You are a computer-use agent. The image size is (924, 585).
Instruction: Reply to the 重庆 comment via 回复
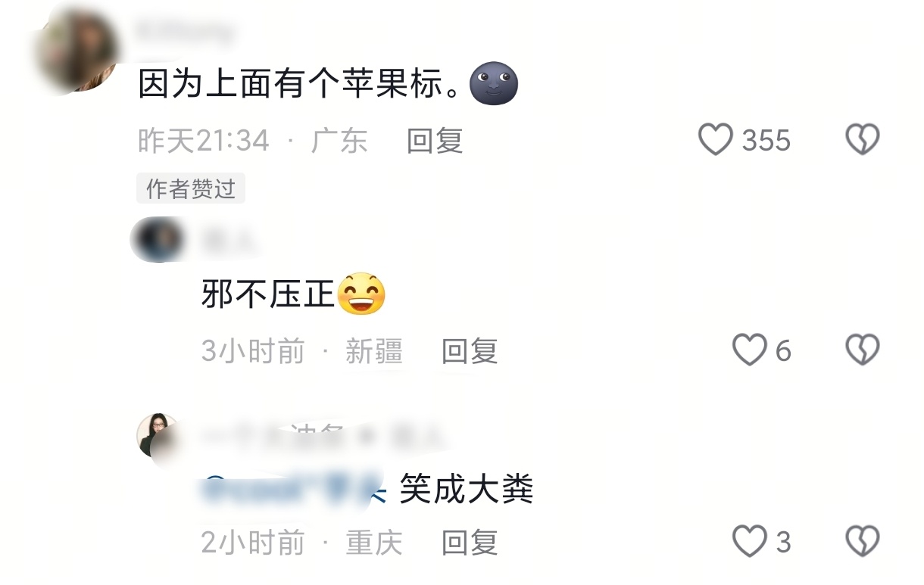pyautogui.click(x=470, y=543)
